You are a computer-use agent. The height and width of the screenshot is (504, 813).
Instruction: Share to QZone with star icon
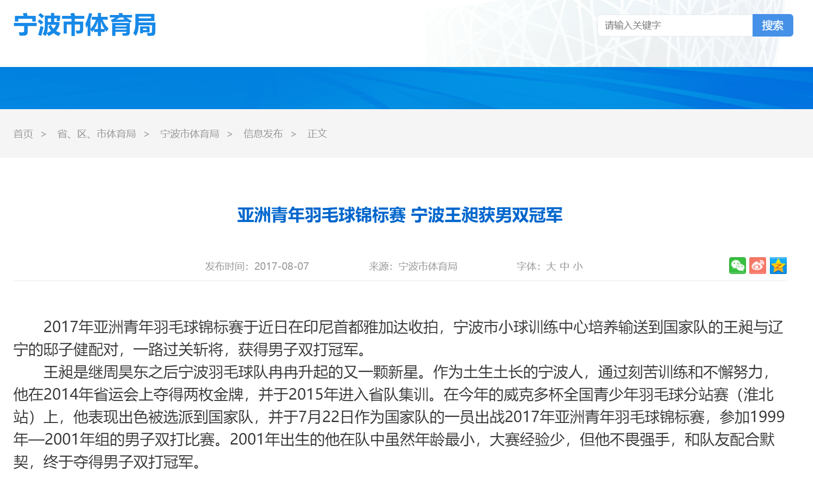(778, 266)
